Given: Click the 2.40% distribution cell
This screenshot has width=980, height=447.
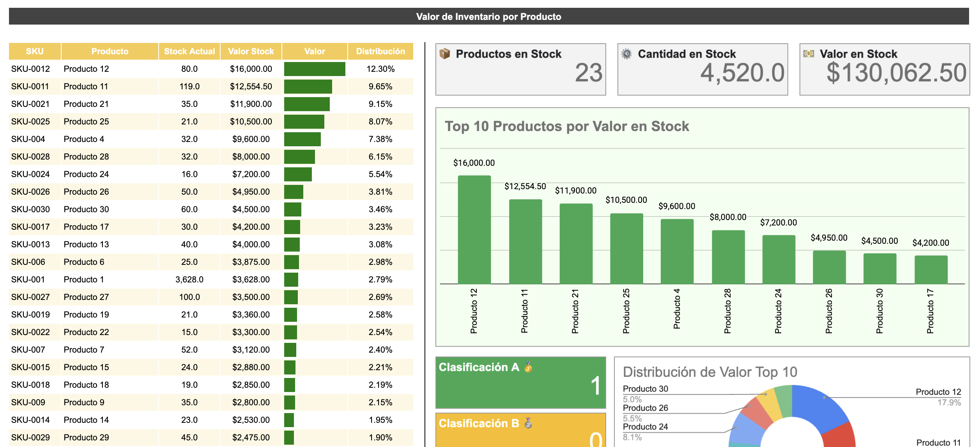Looking at the screenshot, I should [x=380, y=349].
